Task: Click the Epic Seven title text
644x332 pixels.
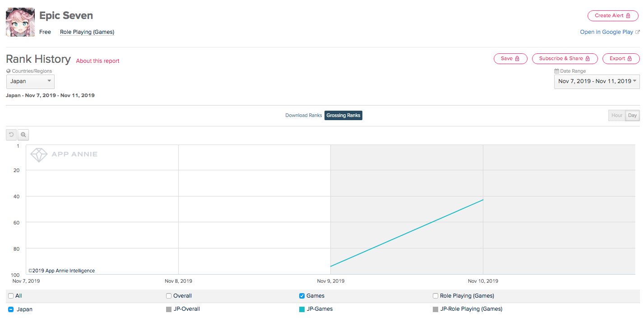Action: tap(66, 15)
